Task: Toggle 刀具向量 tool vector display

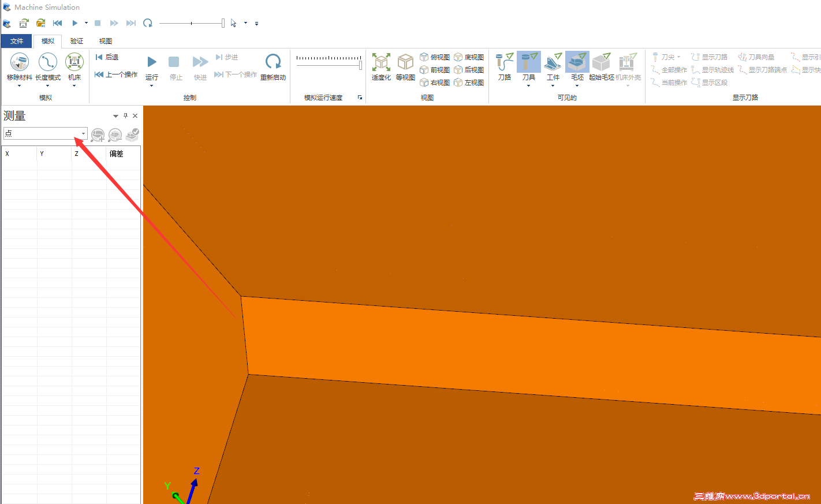Action: click(756, 57)
